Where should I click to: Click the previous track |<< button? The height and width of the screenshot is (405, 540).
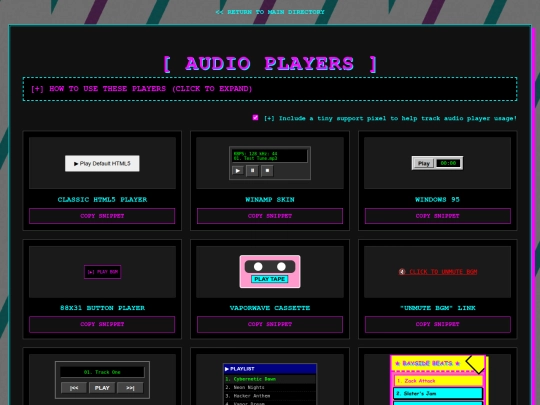(74, 388)
